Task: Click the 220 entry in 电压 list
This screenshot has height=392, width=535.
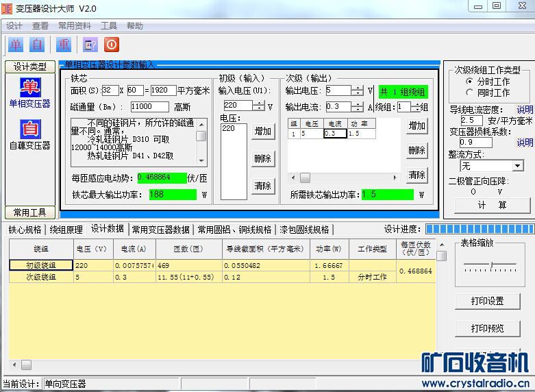Action: pyautogui.click(x=228, y=128)
